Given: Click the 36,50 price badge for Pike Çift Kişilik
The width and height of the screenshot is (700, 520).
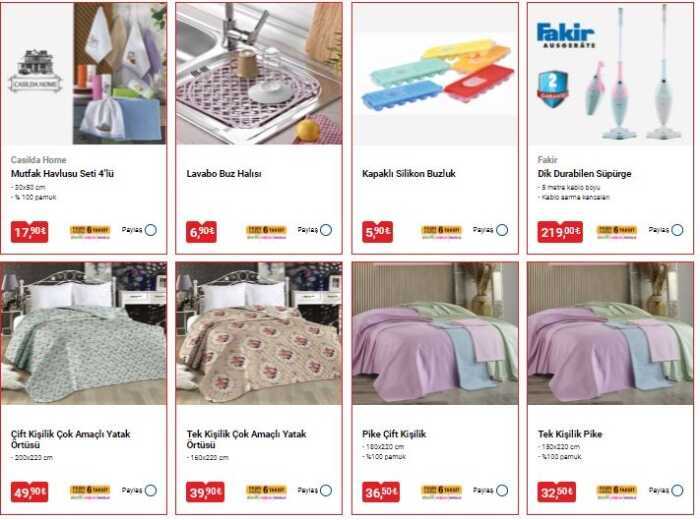Looking at the screenshot, I should tap(381, 492).
